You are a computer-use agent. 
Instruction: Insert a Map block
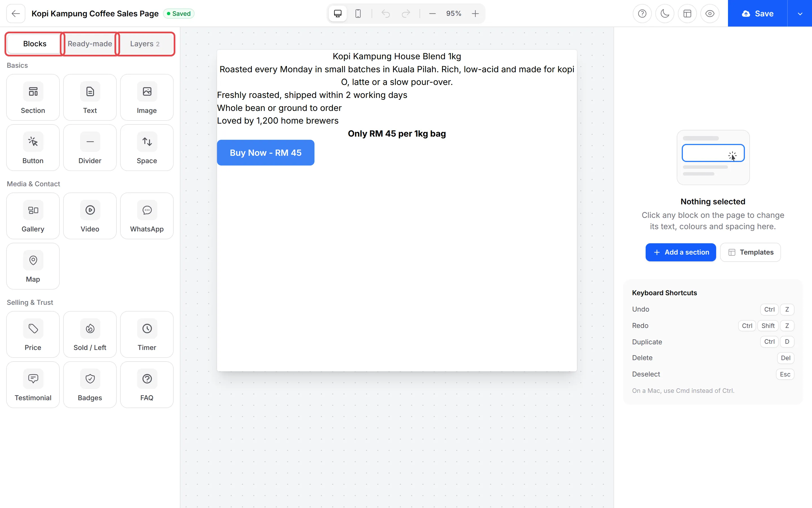point(33,266)
